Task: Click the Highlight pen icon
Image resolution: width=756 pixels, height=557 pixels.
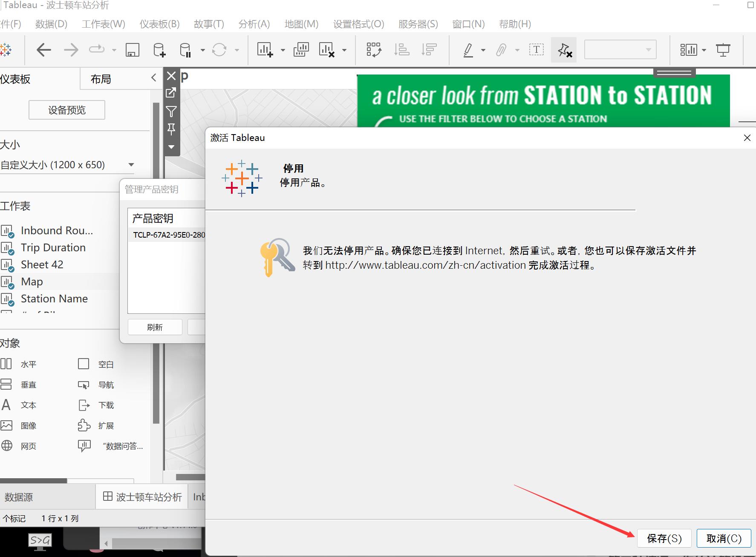Action: tap(468, 50)
